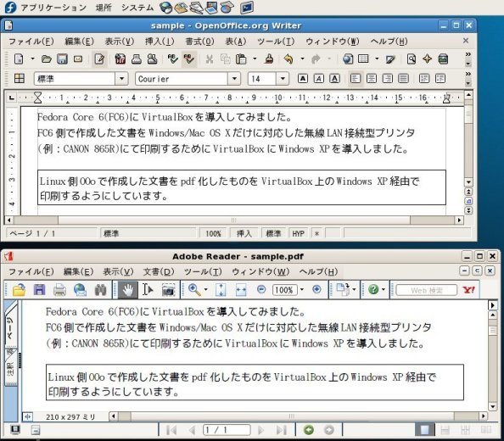This screenshot has width=504, height=441.
Task: Click the 挿入 insert mode status field
Action: pyautogui.click(x=244, y=233)
